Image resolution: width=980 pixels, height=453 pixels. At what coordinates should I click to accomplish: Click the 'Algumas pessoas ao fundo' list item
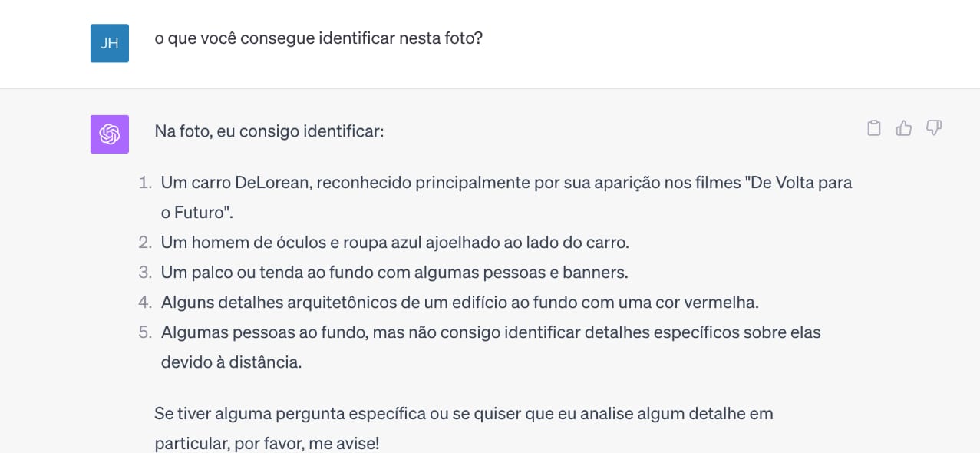click(x=490, y=332)
